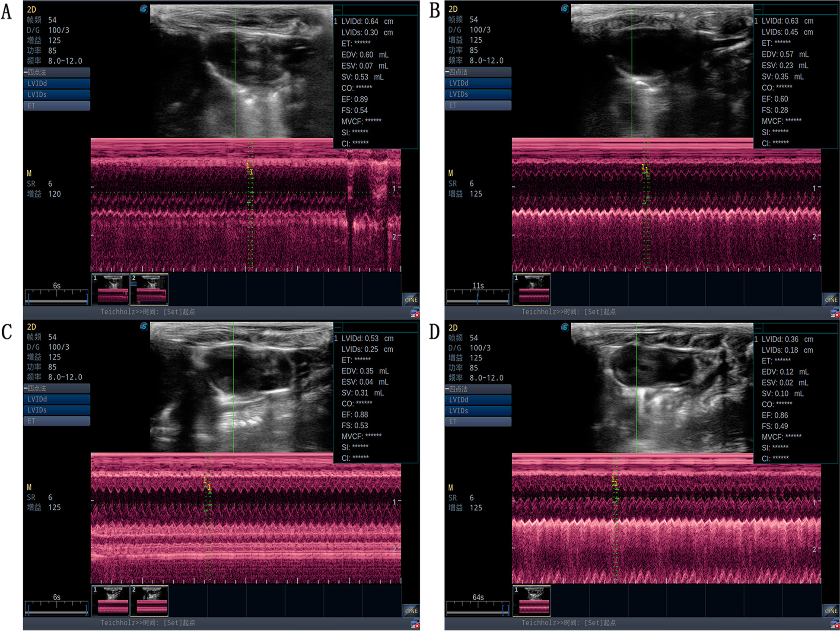This screenshot has width=840, height=631.
Task: Click the 'LVIDd: 0.64 cm' value in panel A
Action: (x=367, y=21)
